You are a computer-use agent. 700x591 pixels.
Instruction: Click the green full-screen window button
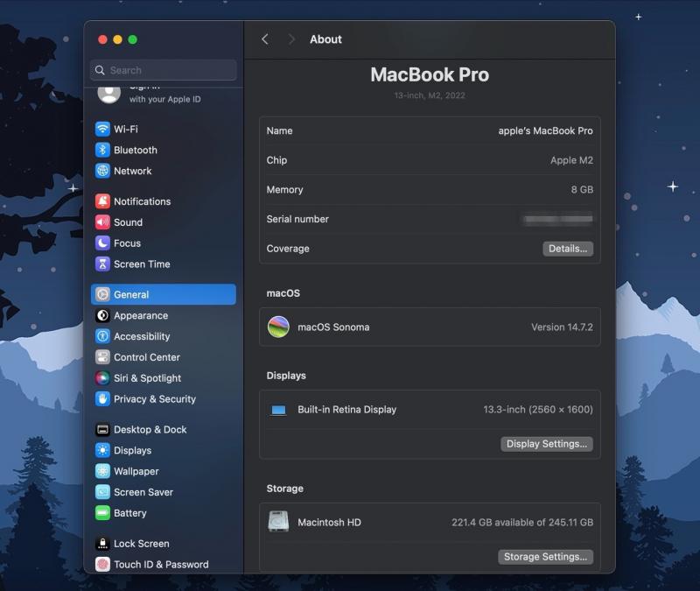pyautogui.click(x=133, y=39)
